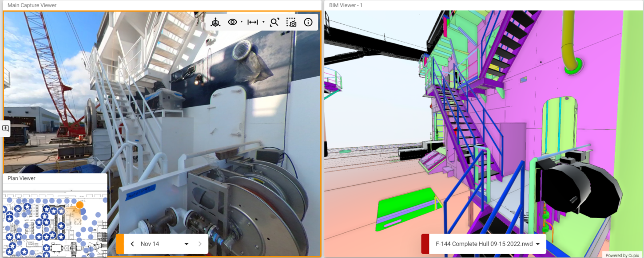Toggle the eye visibility icon
Screen dimensions: 644x258
point(232,22)
